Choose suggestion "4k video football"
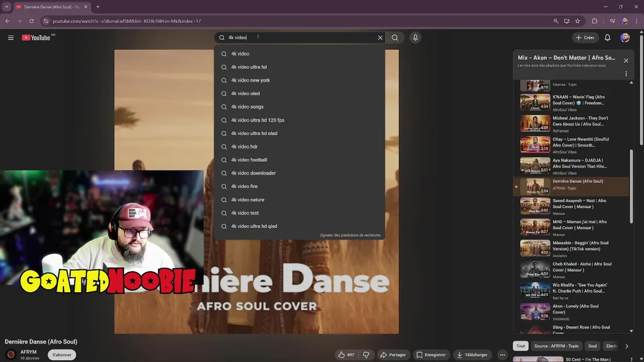Screen dimensions: 644x362 click(x=299, y=160)
